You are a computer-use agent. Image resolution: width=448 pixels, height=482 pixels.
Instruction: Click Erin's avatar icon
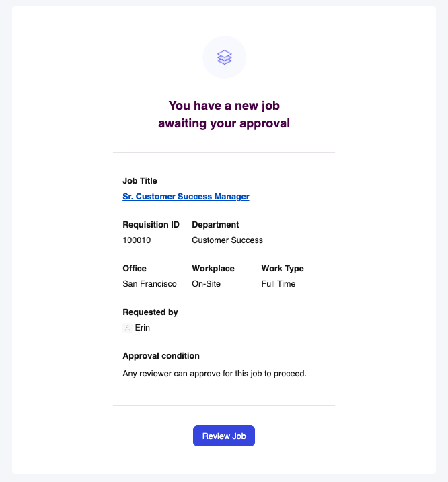(127, 328)
